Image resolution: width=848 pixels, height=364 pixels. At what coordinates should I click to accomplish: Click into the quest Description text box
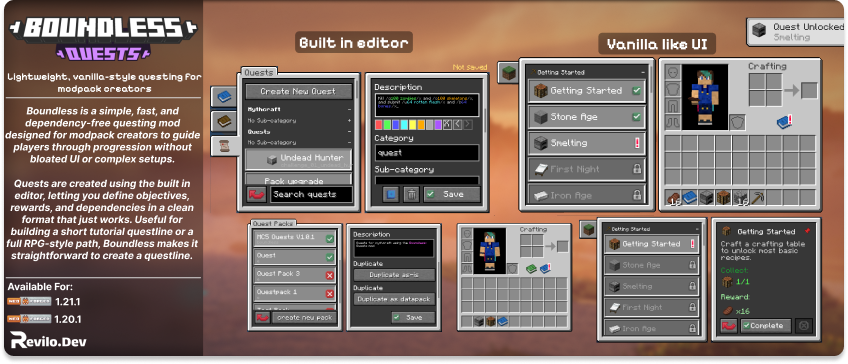click(427, 104)
